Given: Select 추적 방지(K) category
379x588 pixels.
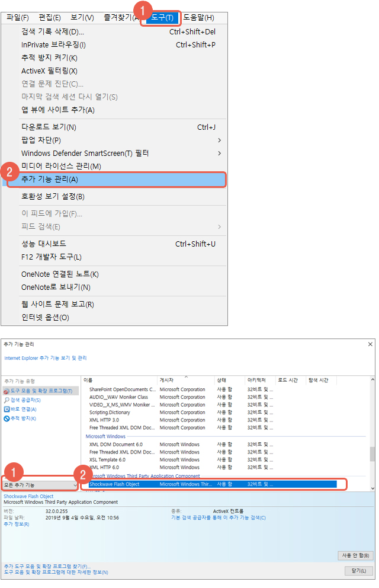Looking at the screenshot, I should pyautogui.click(x=23, y=418).
